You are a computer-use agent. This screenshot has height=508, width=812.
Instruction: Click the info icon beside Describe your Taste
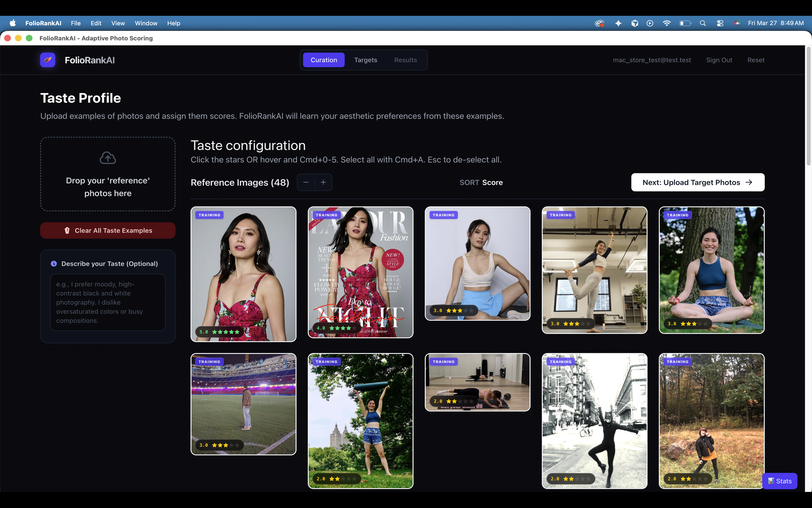(x=54, y=264)
